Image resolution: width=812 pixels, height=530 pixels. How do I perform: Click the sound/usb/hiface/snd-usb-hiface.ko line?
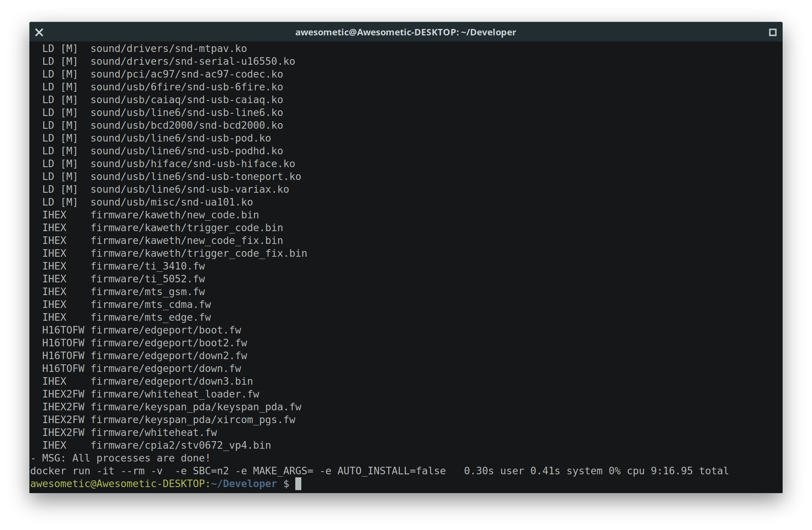[x=192, y=164]
